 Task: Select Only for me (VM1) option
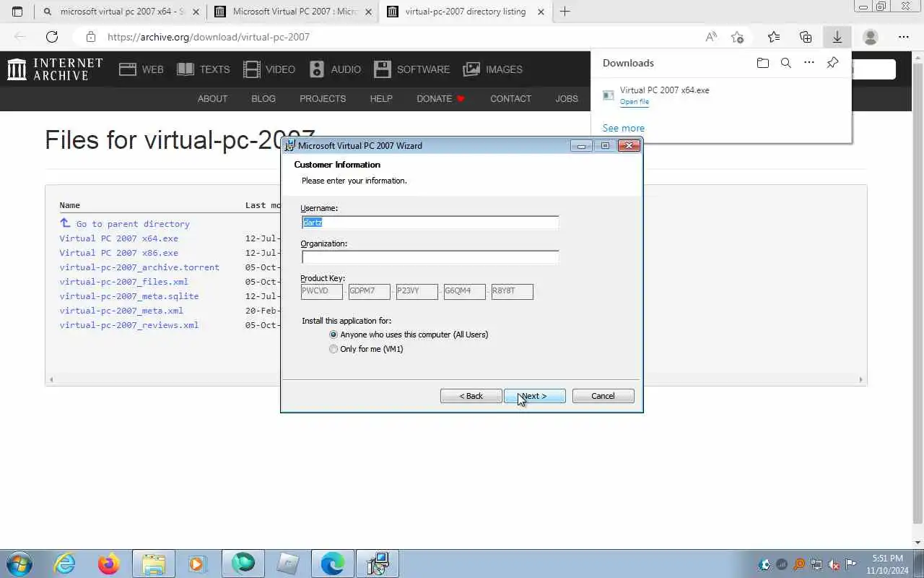[x=366, y=349]
